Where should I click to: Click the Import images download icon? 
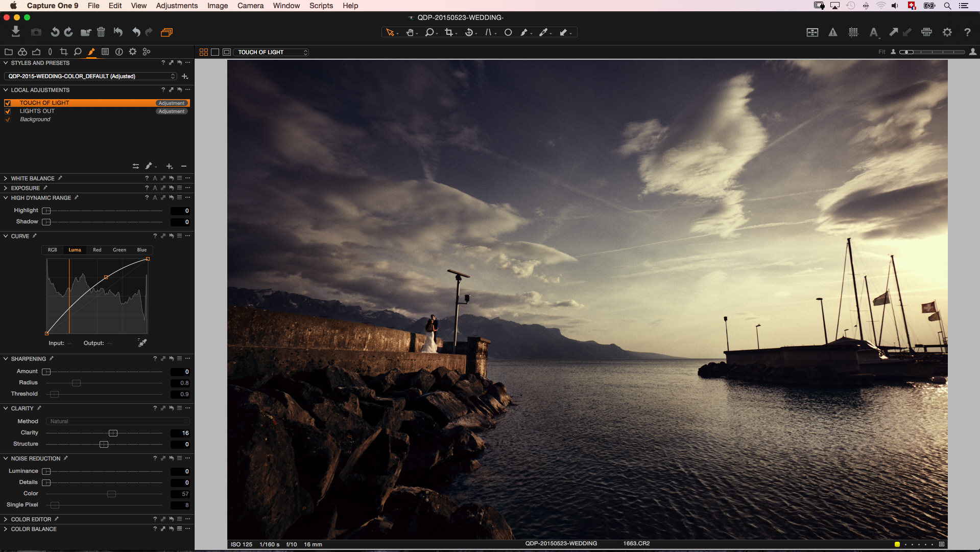[x=16, y=32]
